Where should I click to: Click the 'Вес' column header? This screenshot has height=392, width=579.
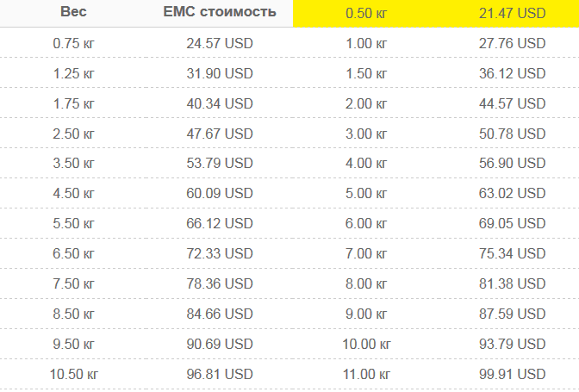pyautogui.click(x=73, y=11)
